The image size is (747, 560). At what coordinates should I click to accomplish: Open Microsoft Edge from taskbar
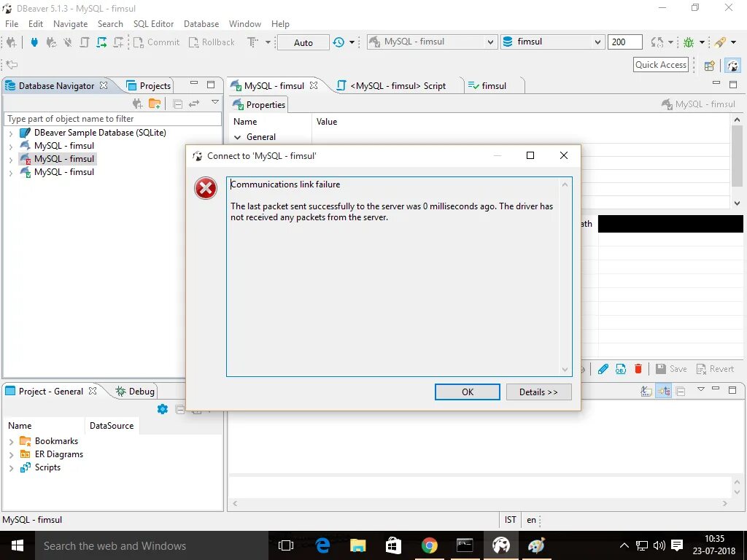point(322,545)
